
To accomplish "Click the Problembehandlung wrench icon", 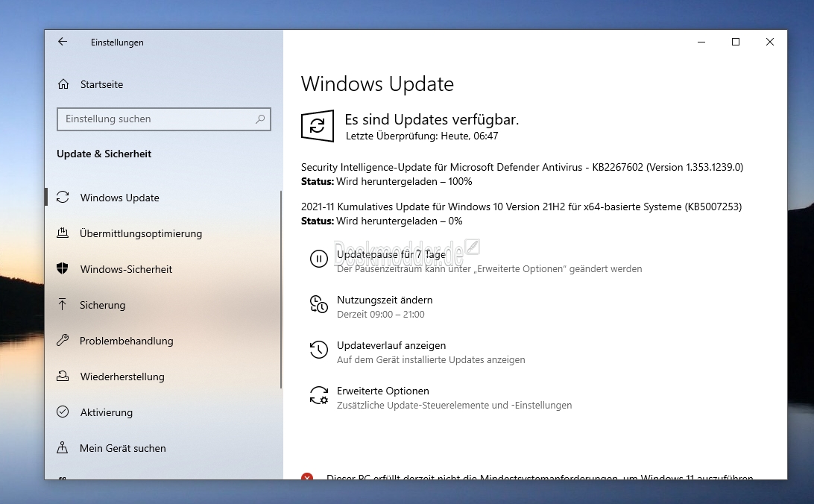I will tap(63, 341).
